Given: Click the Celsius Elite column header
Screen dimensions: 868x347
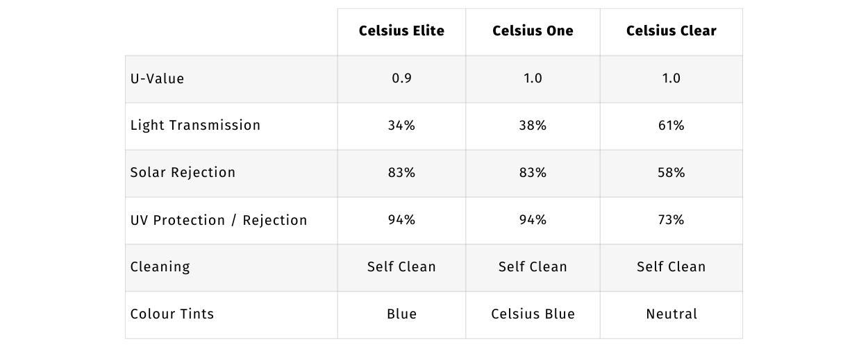Looking at the screenshot, I should coord(401,31).
